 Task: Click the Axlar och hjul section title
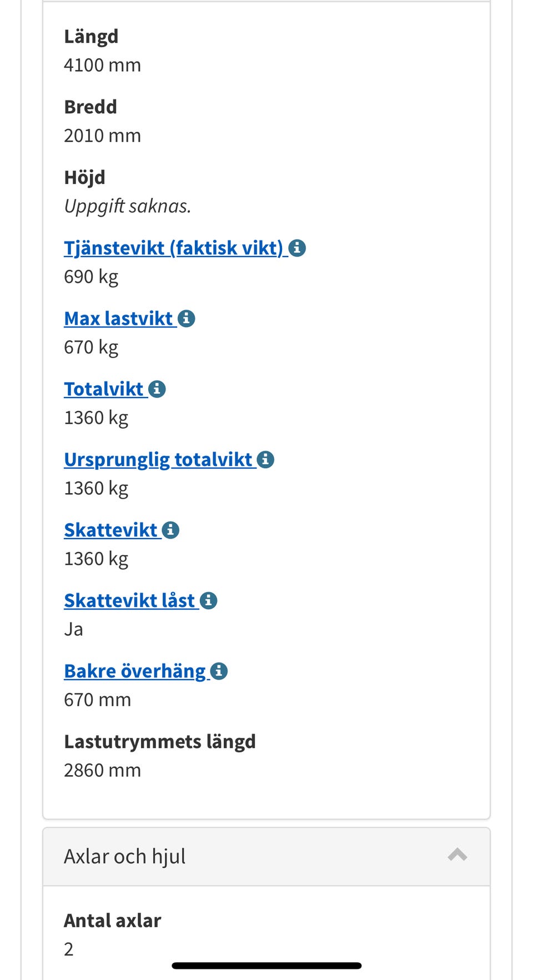(x=124, y=856)
